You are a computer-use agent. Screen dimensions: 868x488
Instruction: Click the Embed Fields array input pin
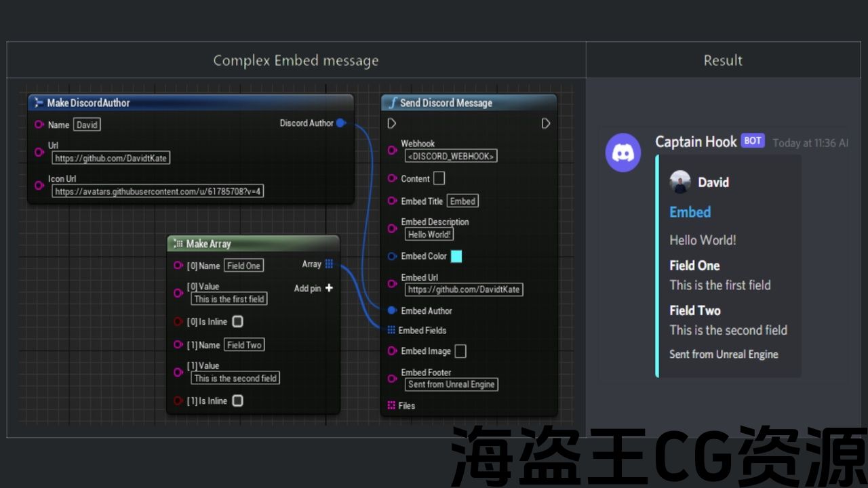[391, 330]
